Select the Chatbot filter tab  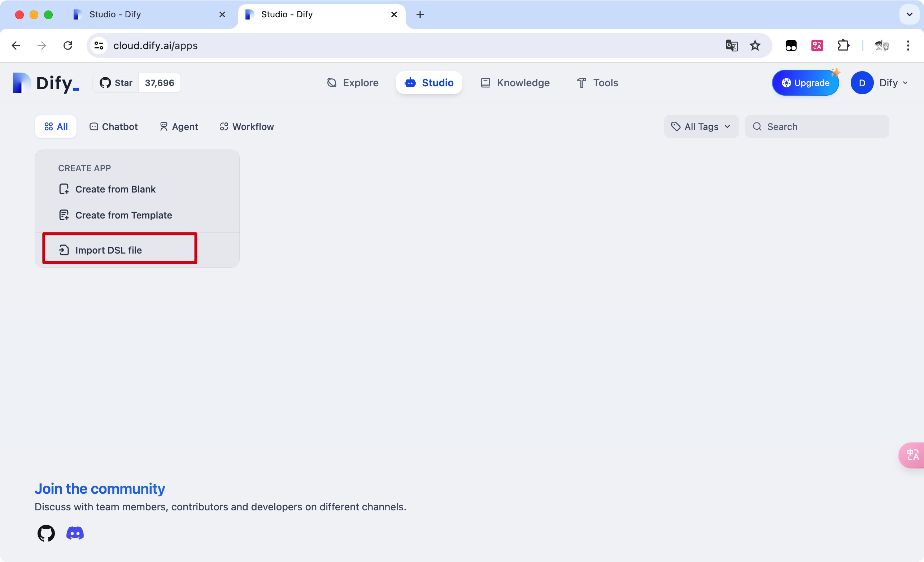114,126
